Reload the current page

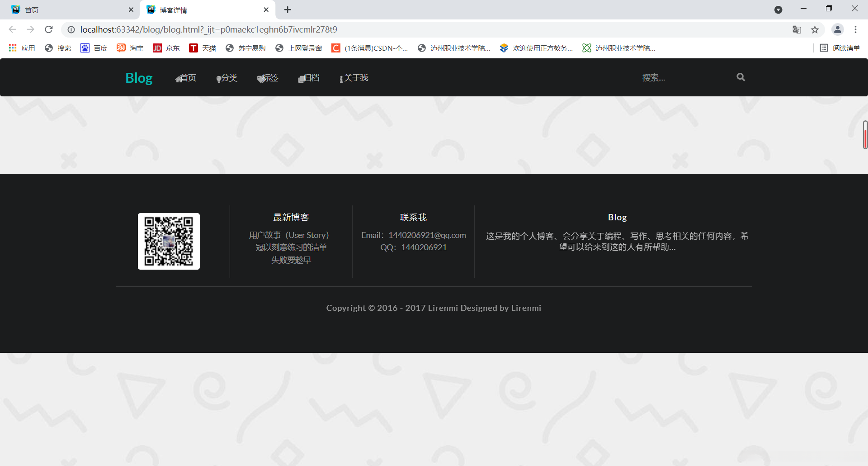coord(48,29)
